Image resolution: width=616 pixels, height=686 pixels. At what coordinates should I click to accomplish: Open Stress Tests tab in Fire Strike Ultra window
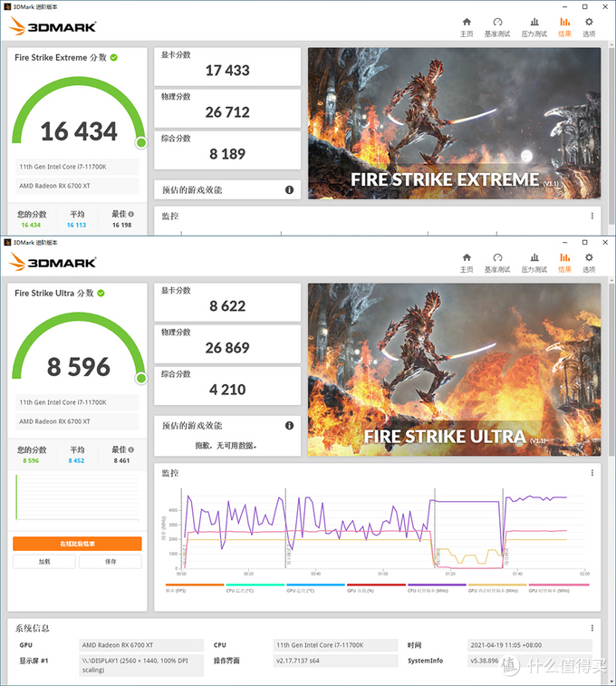click(x=534, y=263)
